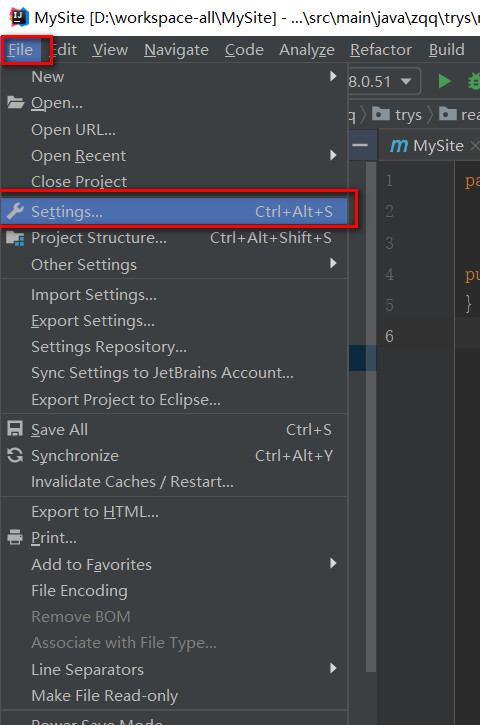Click the trys breadcrumb label
This screenshot has height=725, width=480.
pos(408,115)
